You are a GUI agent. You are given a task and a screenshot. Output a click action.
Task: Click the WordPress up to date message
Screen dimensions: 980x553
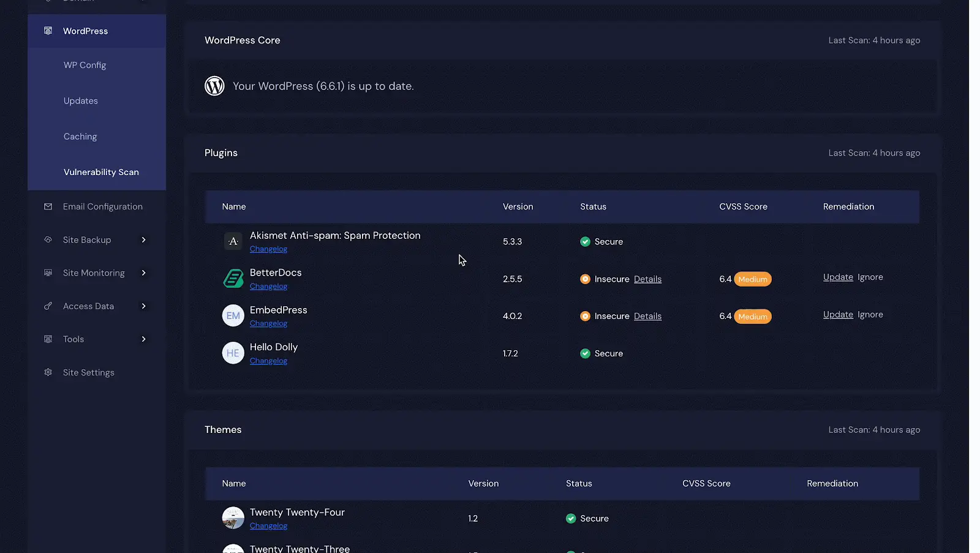323,86
